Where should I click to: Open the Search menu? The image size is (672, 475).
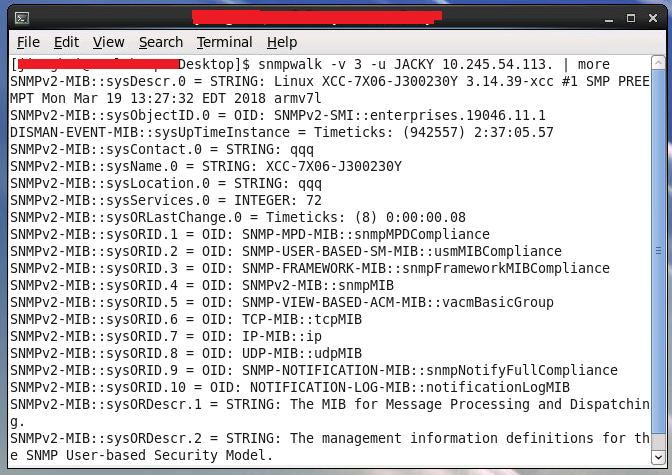pyautogui.click(x=161, y=42)
